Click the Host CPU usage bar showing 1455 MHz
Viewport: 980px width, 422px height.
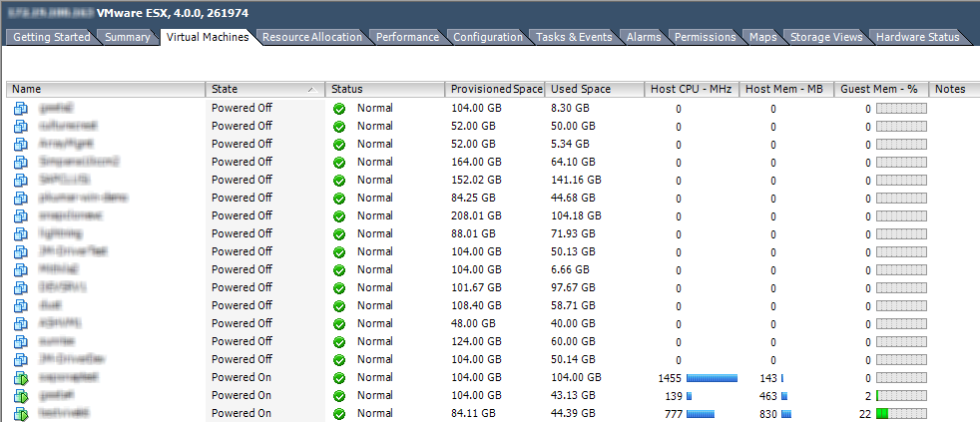point(712,378)
